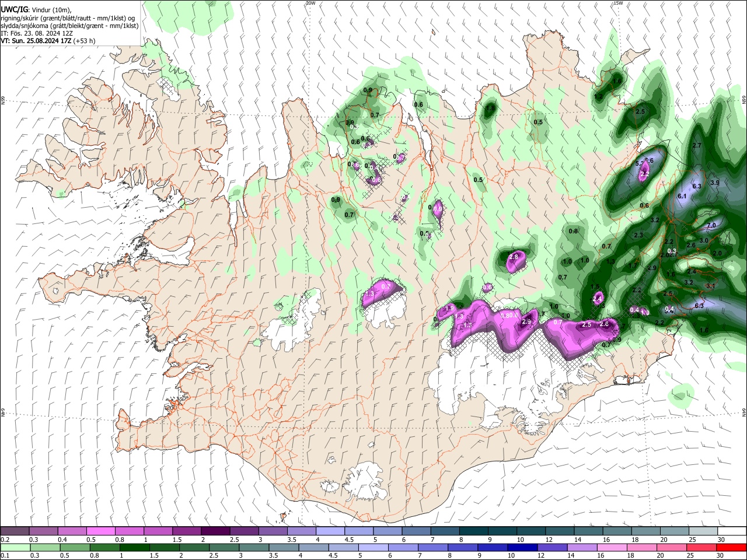Screen dimensions: 747x560
Task: Select the 'rigning/skúrir' legend description line
Action: (68, 17)
